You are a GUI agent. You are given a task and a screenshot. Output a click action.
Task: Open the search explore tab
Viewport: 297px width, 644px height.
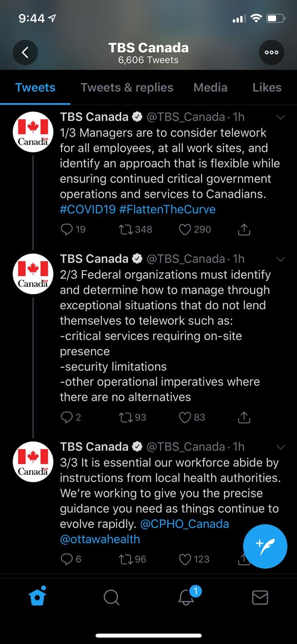(x=111, y=597)
